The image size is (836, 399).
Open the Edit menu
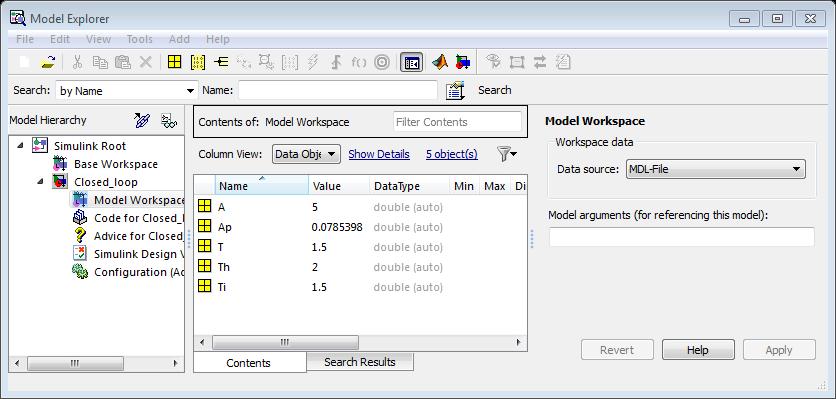[60, 39]
